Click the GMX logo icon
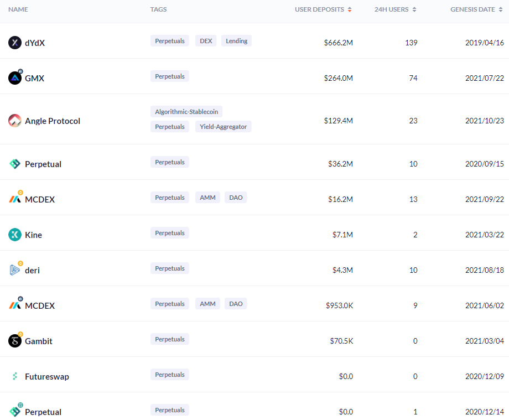 15,78
